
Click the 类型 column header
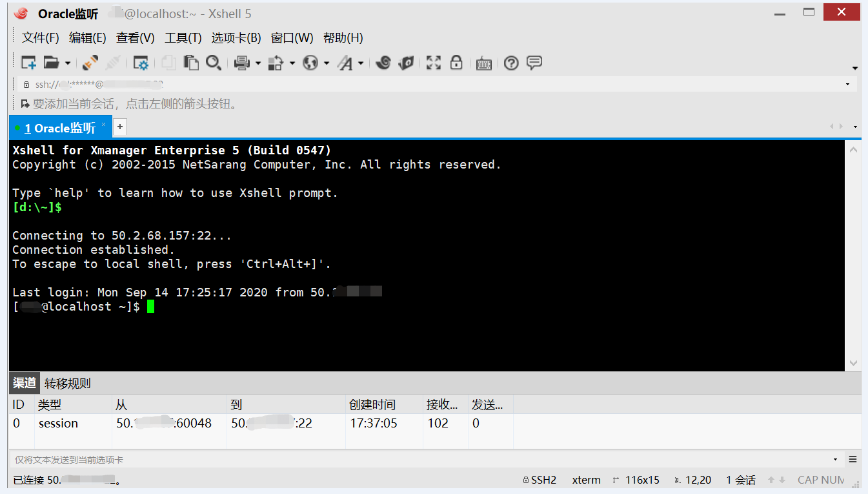click(x=74, y=405)
